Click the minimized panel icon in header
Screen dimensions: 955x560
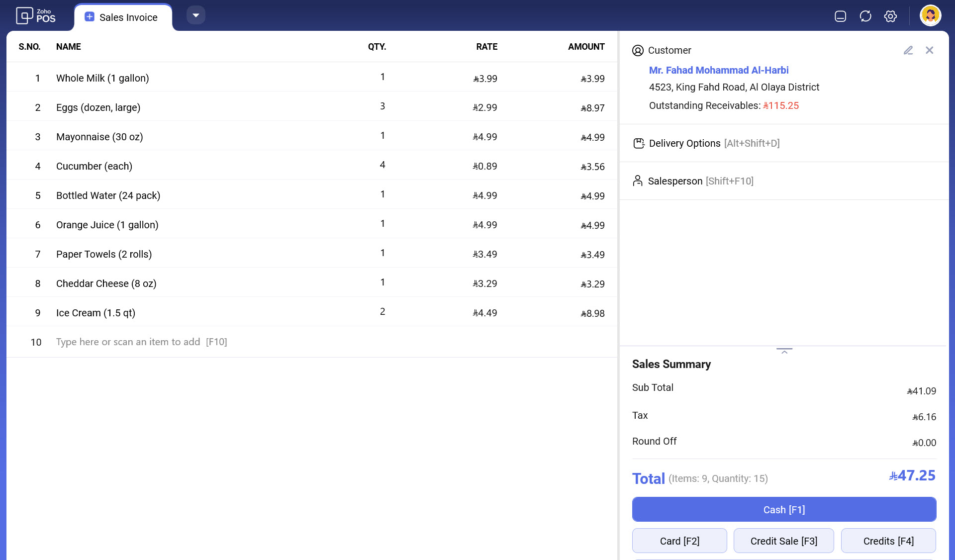pos(840,16)
